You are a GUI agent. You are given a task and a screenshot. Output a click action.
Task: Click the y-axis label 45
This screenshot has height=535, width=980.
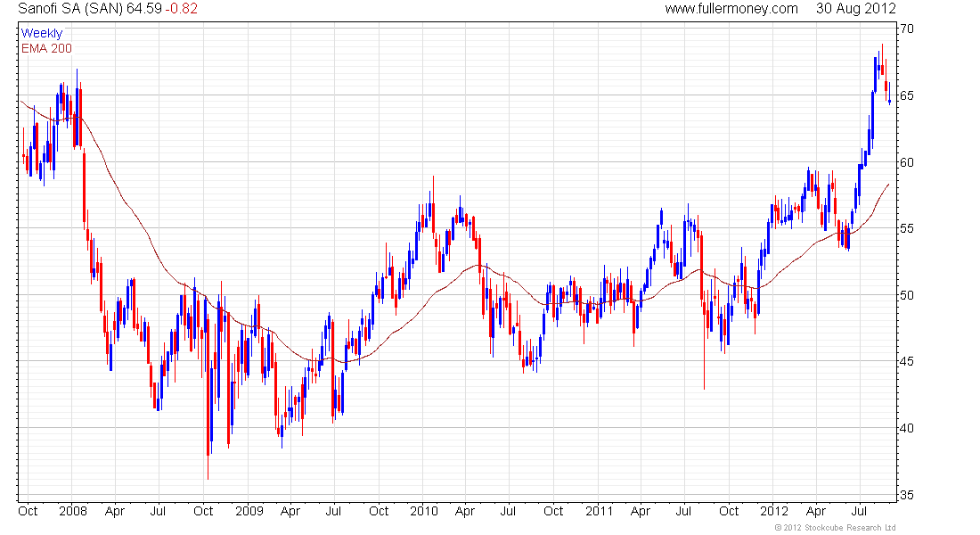coord(906,362)
